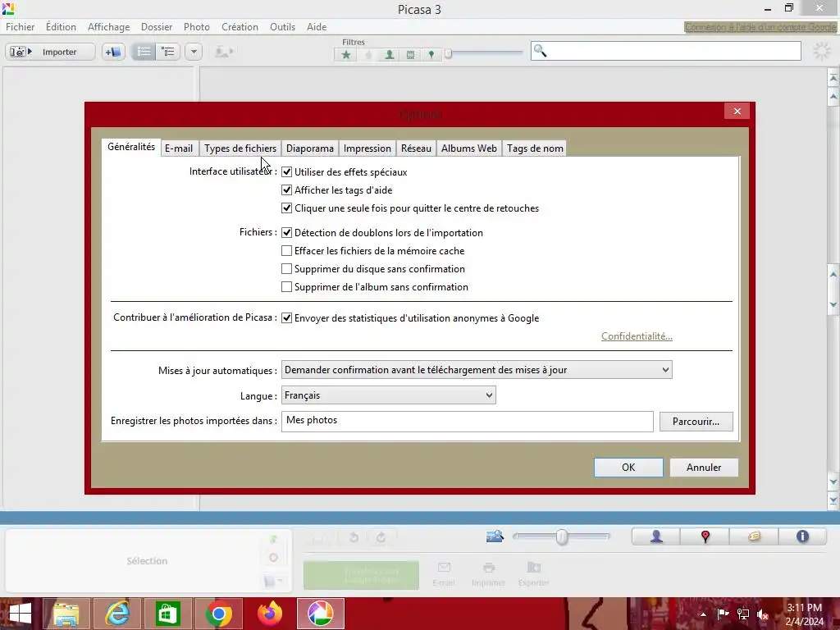
Task: Open File Explorer from the taskbar
Action: (x=66, y=614)
